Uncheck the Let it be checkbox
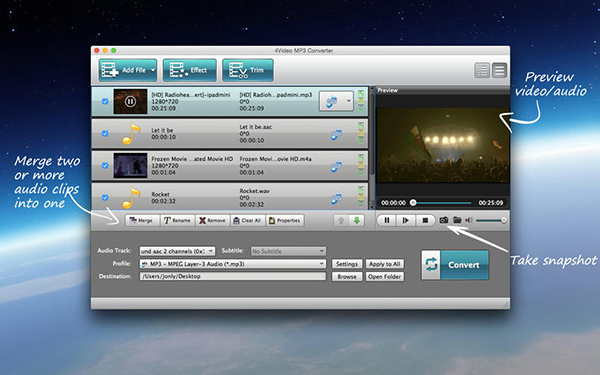Image resolution: width=600 pixels, height=375 pixels. [105, 134]
